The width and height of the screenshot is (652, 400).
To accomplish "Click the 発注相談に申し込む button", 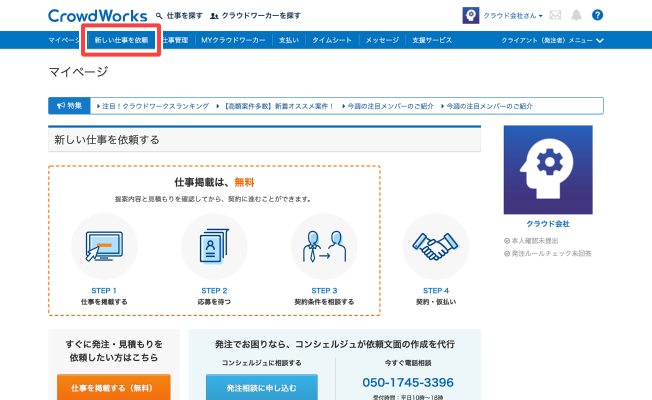I will pos(261,386).
